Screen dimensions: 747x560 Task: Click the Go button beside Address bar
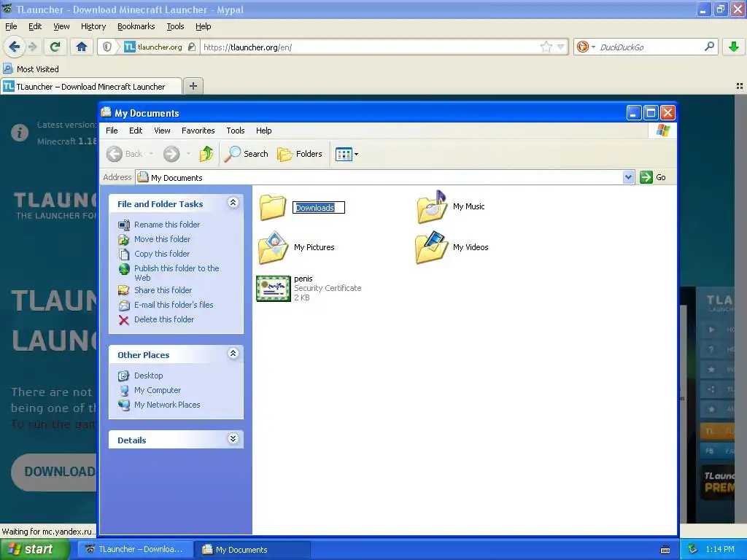coord(653,177)
